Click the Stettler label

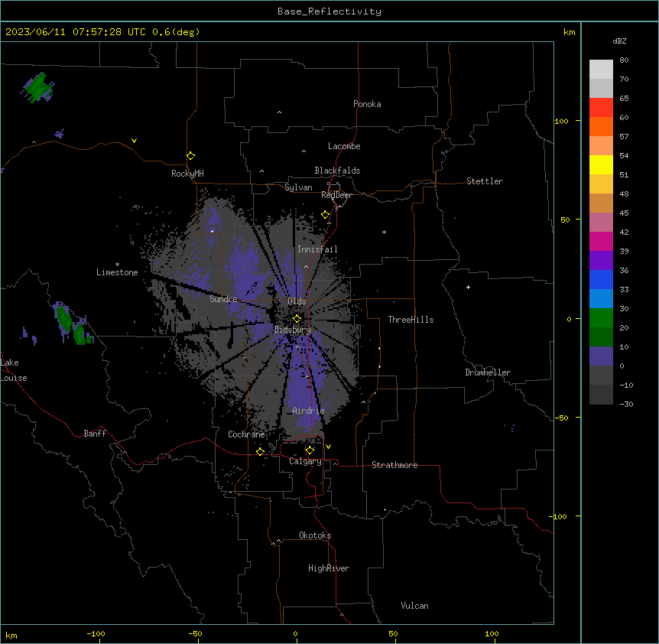click(484, 181)
